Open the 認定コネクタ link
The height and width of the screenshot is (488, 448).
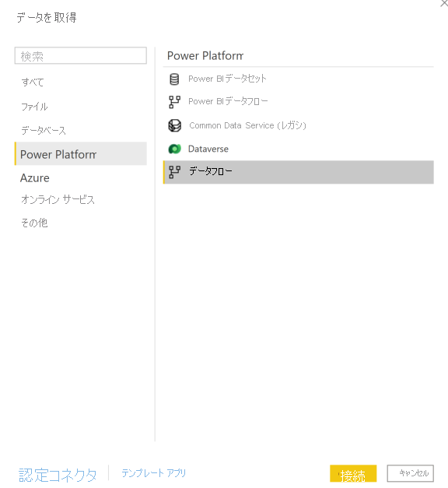58,476
